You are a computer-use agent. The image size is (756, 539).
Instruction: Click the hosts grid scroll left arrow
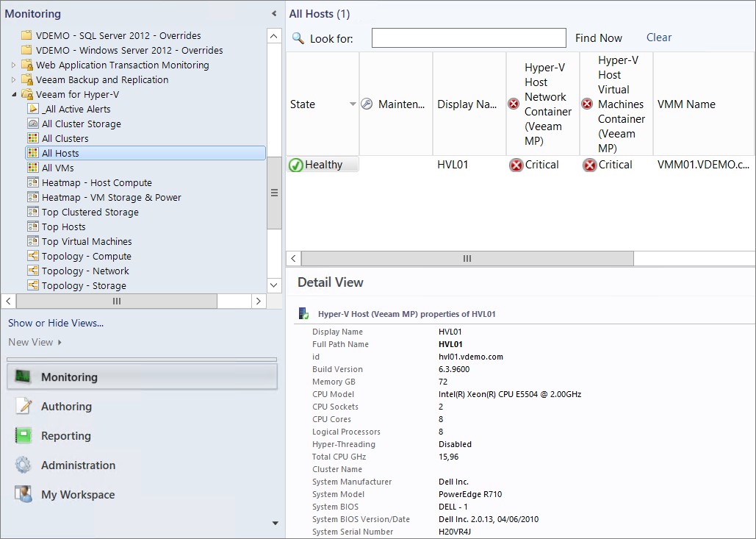pyautogui.click(x=293, y=259)
